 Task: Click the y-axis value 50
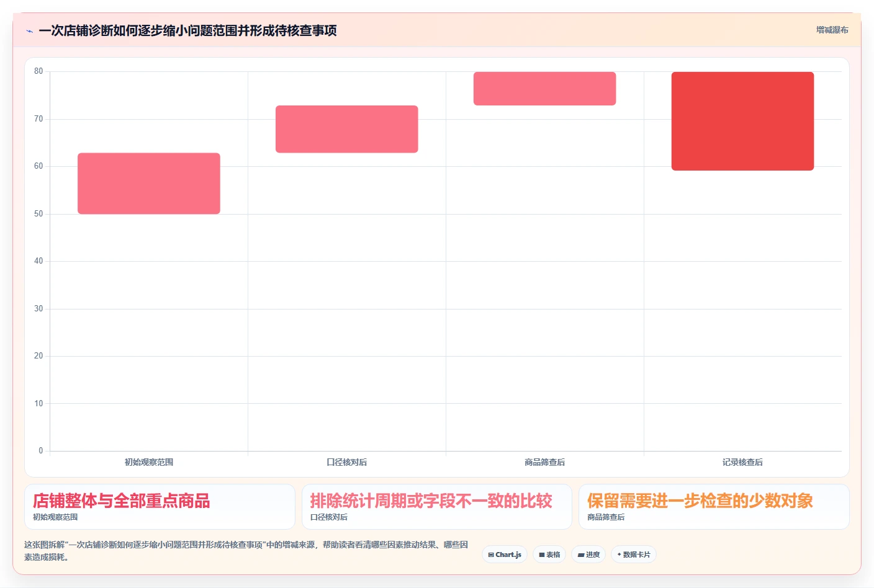point(38,214)
